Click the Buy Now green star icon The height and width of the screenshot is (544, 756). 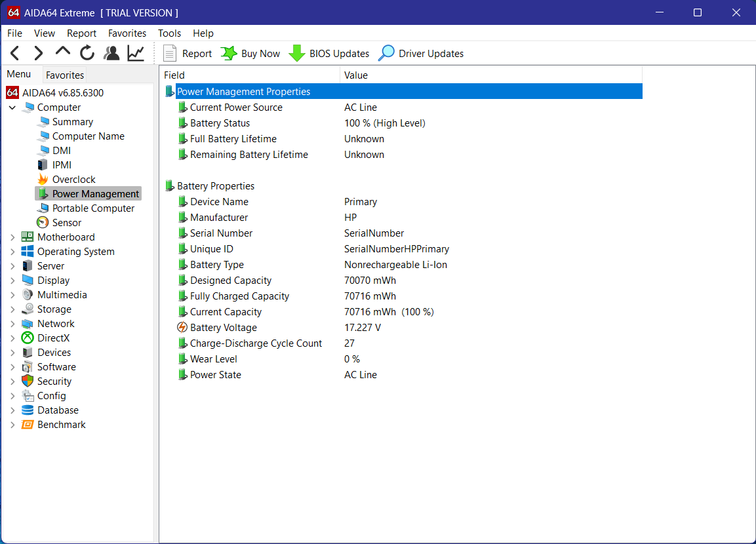229,54
